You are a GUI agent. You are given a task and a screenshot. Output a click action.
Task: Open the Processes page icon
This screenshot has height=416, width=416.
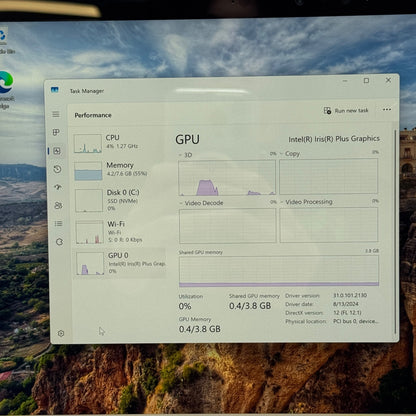(56, 132)
